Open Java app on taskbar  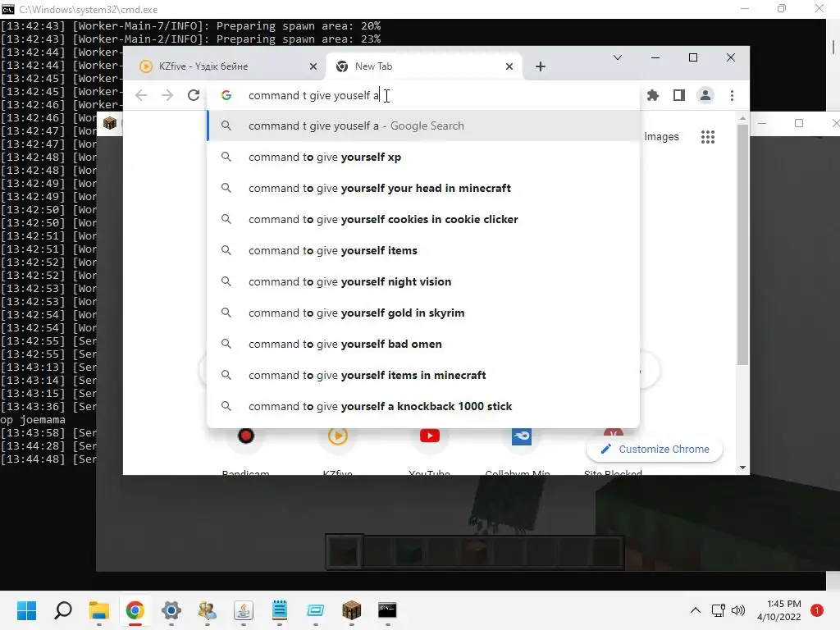[243, 610]
